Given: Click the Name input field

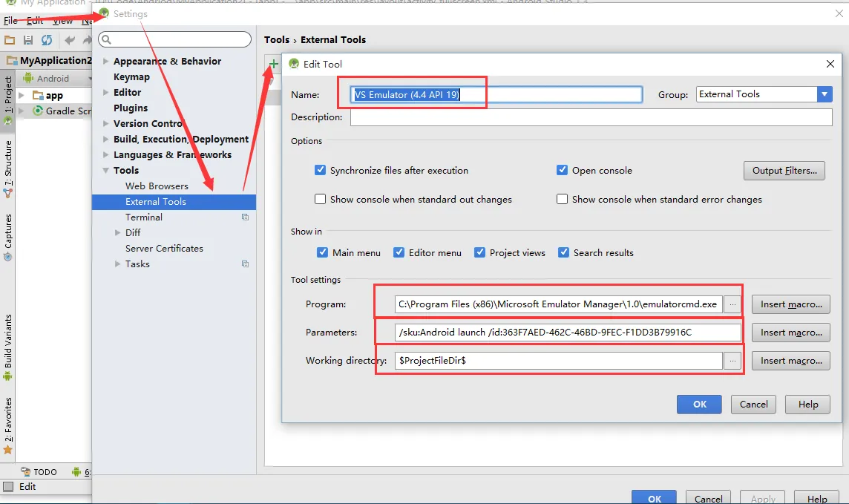Looking at the screenshot, I should pos(496,95).
